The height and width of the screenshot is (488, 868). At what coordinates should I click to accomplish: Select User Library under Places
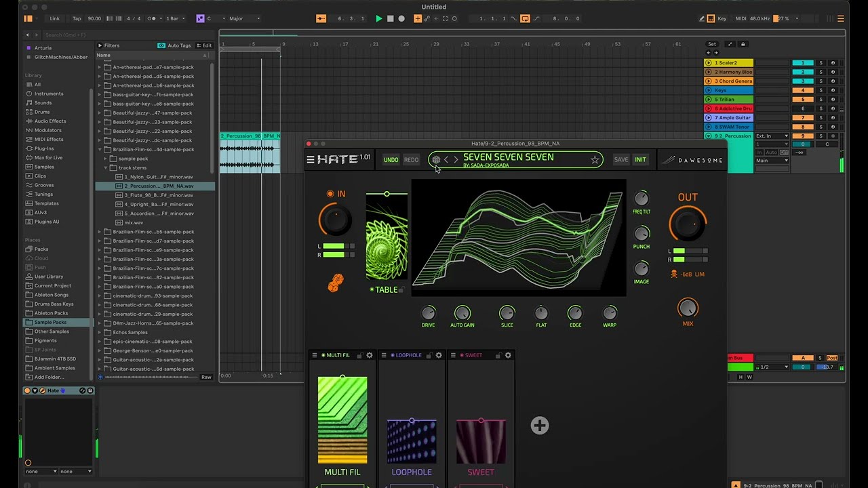49,277
